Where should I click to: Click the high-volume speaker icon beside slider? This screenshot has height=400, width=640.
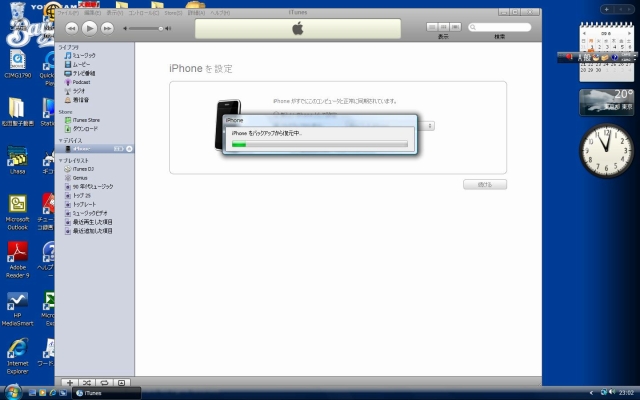click(x=168, y=28)
